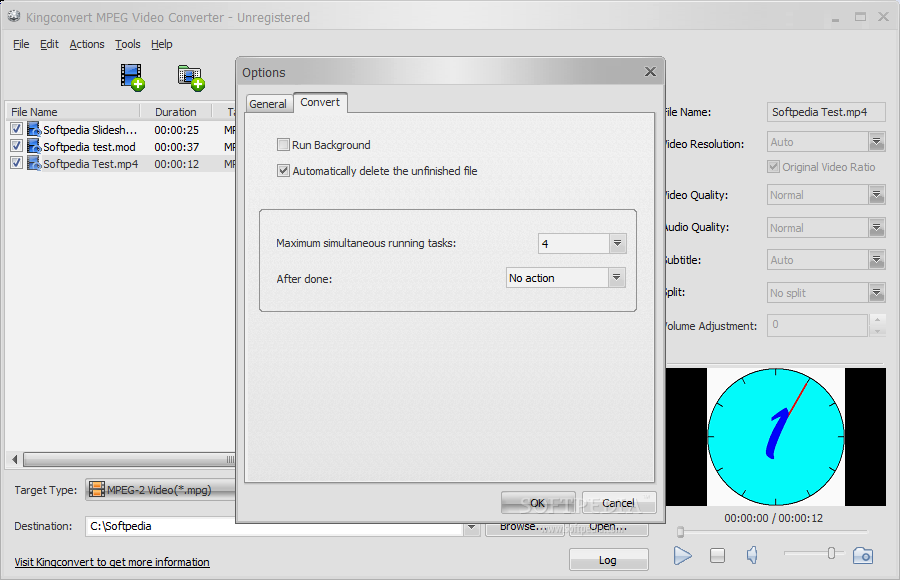Click the MPEG-2 Video target type icon
The width and height of the screenshot is (900, 580).
point(97,490)
